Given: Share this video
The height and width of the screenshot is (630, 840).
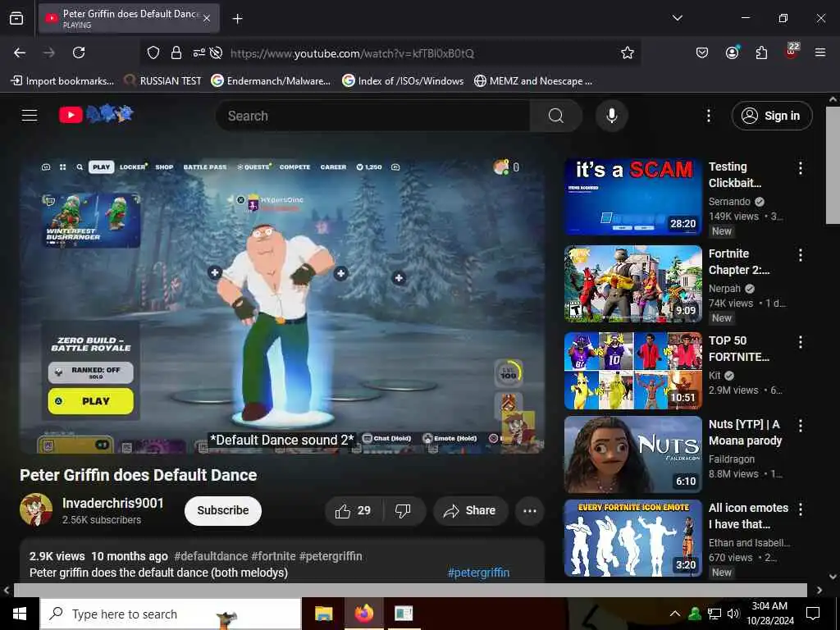Looking at the screenshot, I should (470, 511).
